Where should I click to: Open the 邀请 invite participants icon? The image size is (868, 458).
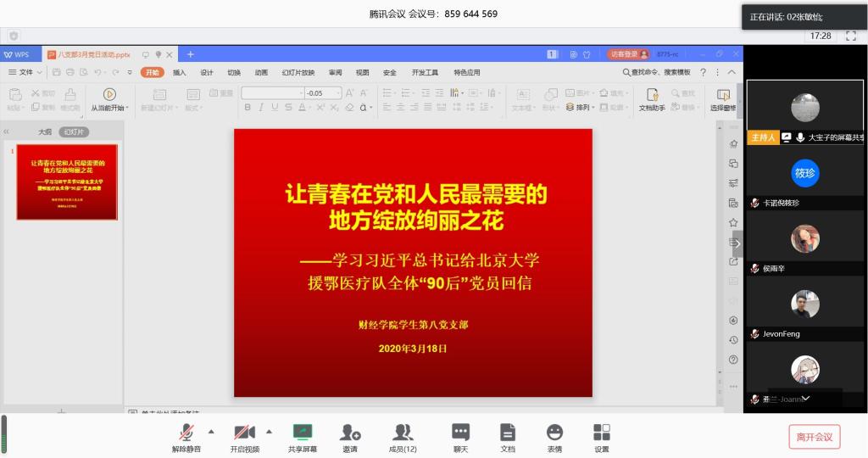coord(350,438)
